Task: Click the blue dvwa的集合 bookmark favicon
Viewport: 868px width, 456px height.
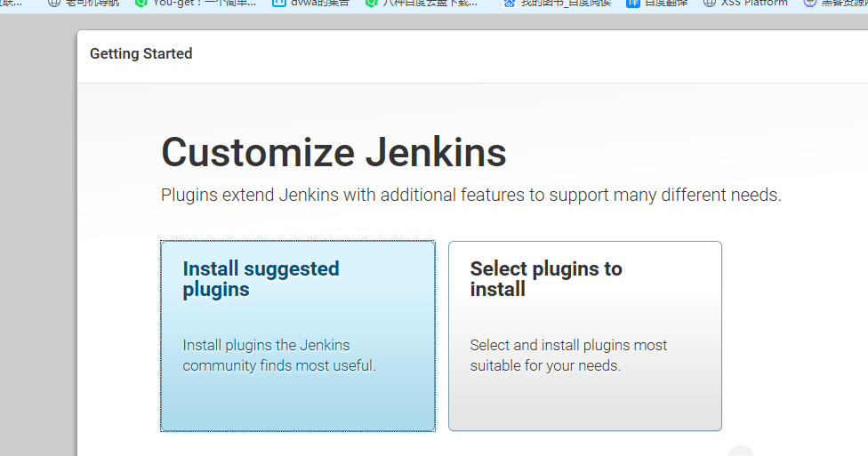Action: (278, 3)
